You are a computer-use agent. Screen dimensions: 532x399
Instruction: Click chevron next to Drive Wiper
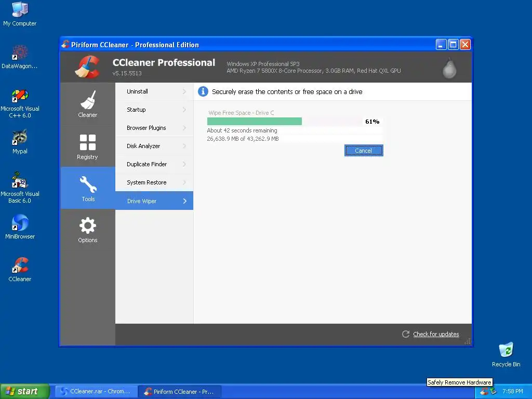pos(184,201)
